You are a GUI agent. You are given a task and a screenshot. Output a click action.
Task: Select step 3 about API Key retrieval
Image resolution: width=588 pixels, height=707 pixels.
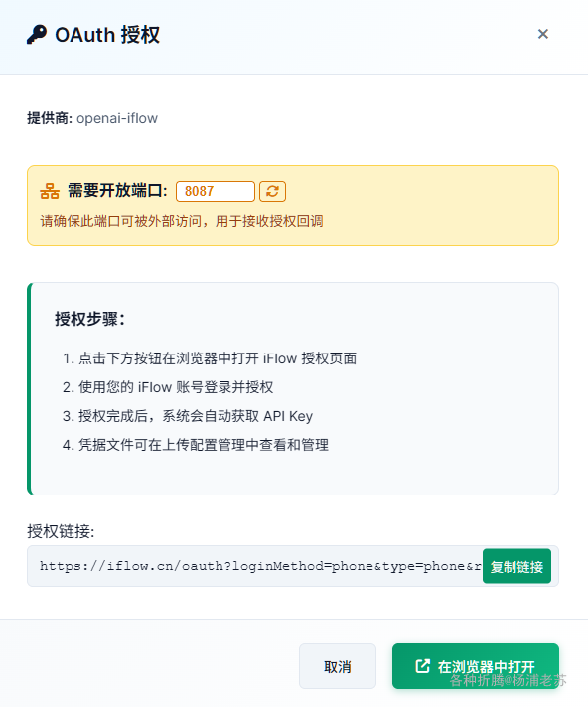(188, 416)
